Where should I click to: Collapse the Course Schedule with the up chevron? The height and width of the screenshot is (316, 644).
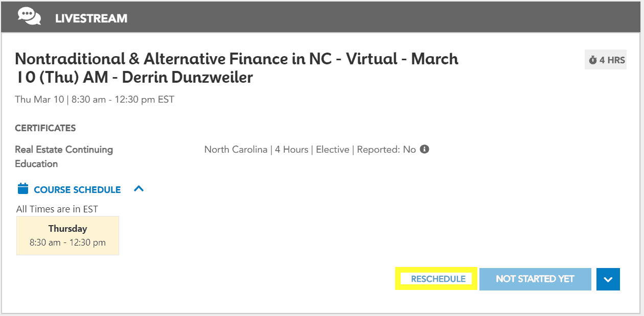[x=139, y=189]
